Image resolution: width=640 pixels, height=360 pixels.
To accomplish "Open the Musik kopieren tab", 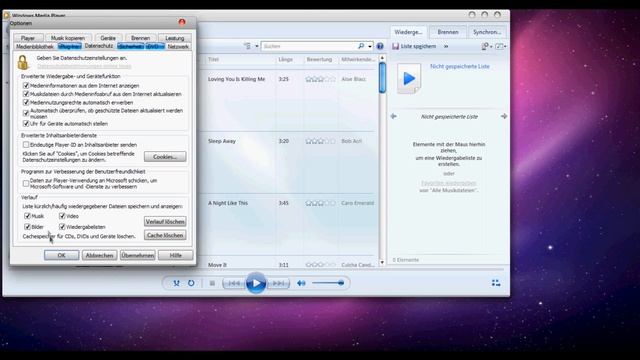I will (68, 38).
